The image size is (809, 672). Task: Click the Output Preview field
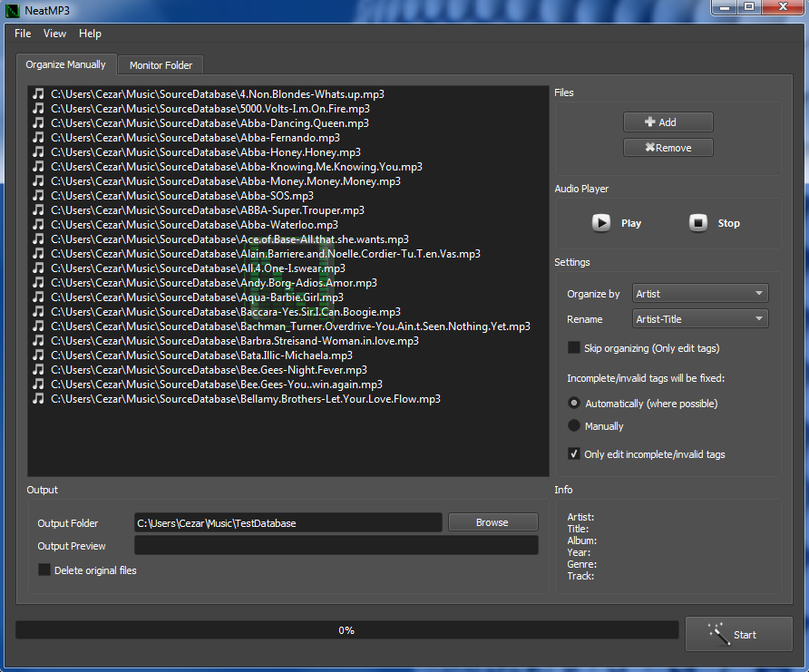click(336, 546)
